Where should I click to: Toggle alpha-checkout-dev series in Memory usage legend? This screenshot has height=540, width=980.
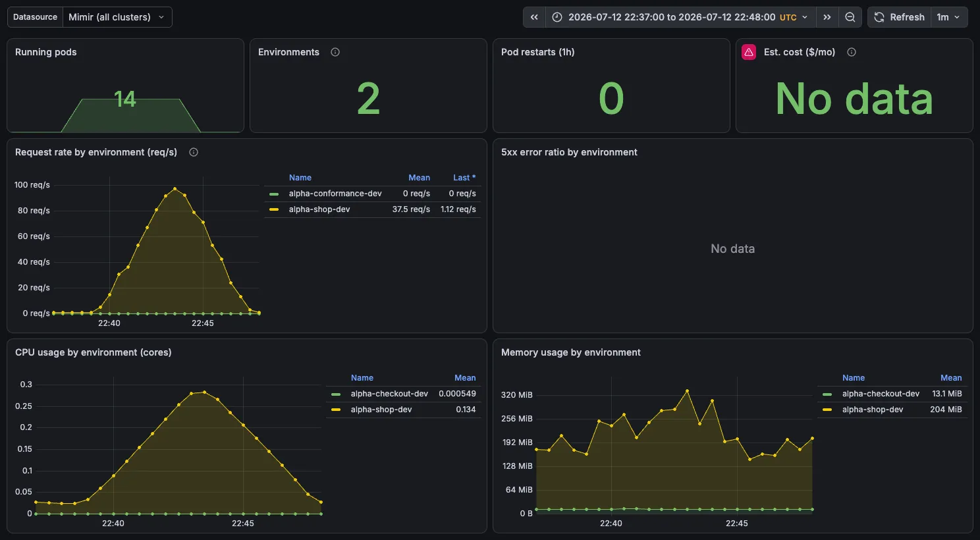pyautogui.click(x=881, y=394)
